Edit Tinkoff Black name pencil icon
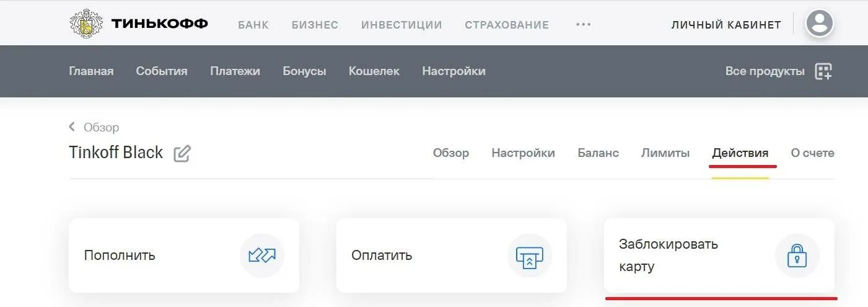 (x=182, y=153)
